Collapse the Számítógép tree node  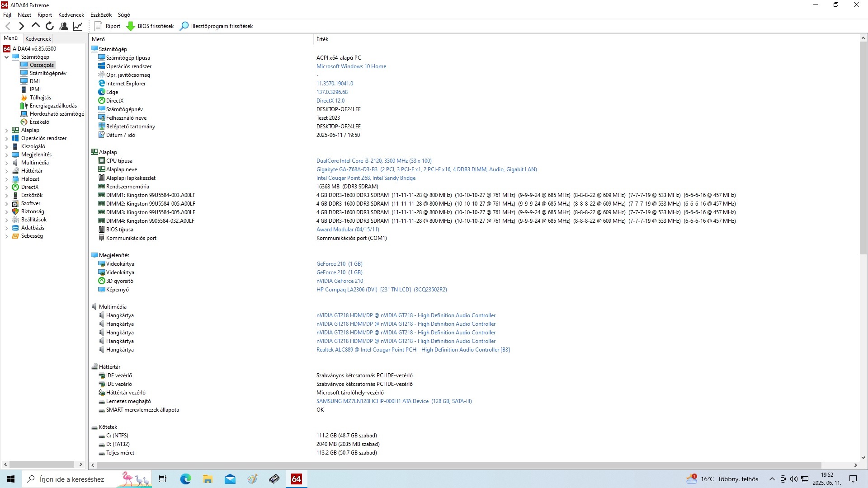point(6,57)
